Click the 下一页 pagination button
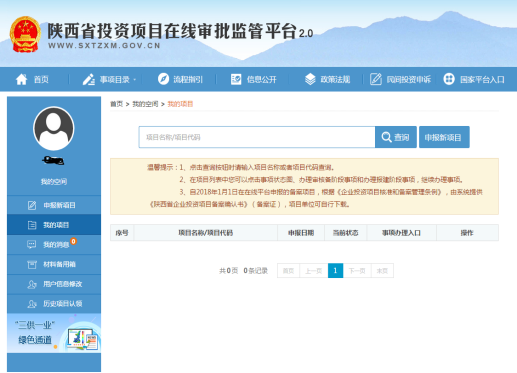This screenshot has height=373, width=517. tap(357, 271)
